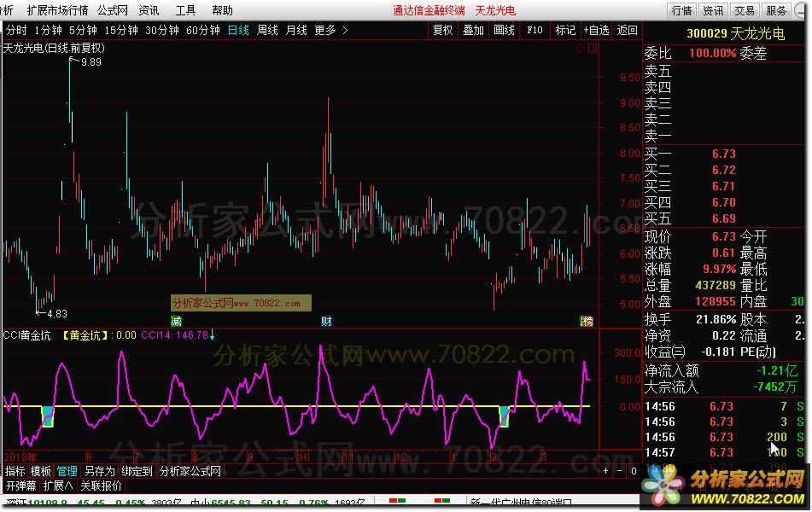
Task: Switch to the 管理 tab
Action: [x=67, y=471]
